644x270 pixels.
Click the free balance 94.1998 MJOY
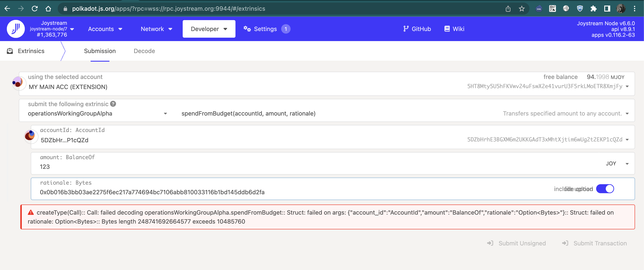point(584,77)
